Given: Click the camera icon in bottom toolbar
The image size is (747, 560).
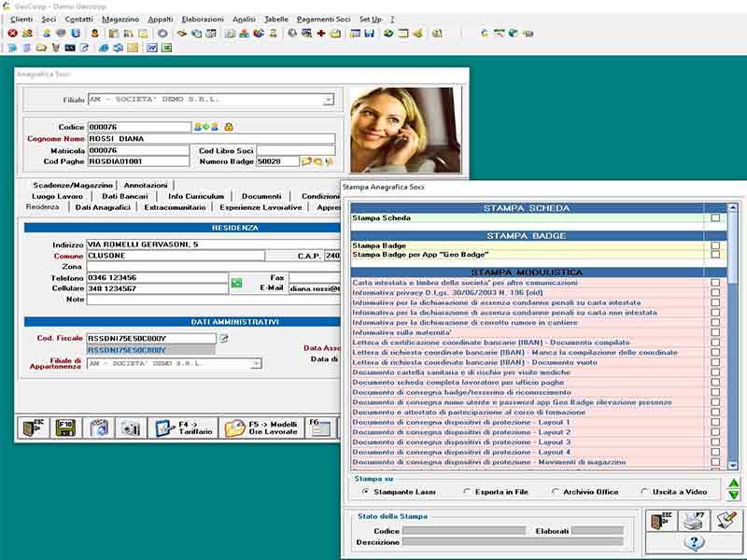Looking at the screenshot, I should (130, 427).
